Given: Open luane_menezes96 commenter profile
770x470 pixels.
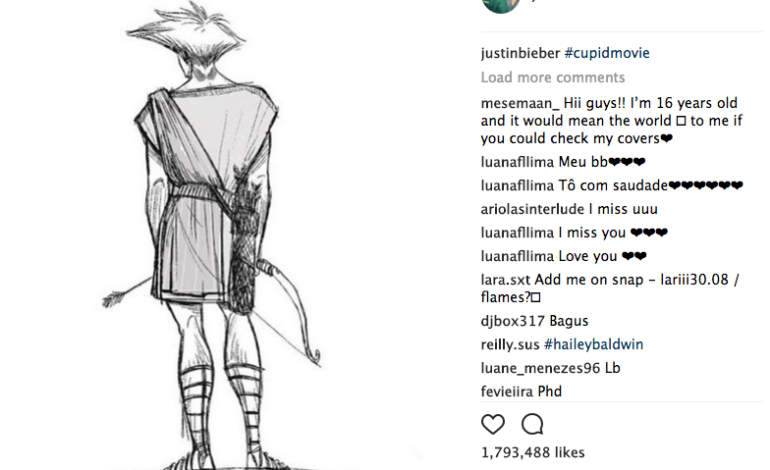Looking at the screenshot, I should tap(540, 368).
